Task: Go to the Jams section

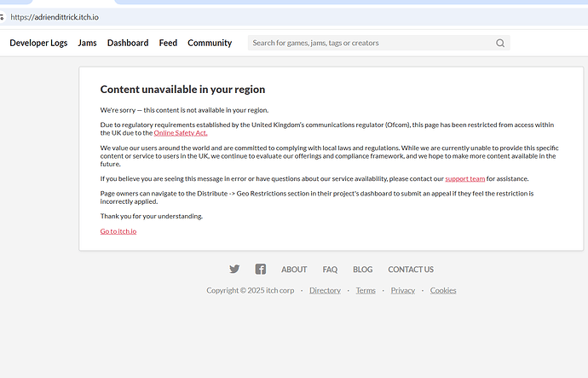Action: (x=87, y=43)
